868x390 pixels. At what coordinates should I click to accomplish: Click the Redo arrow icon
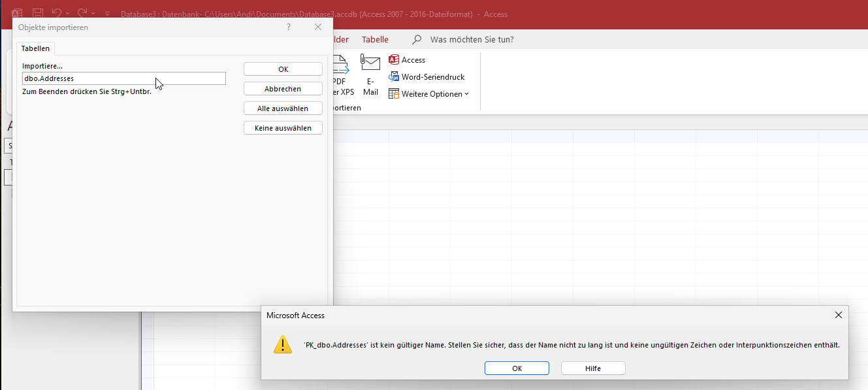(x=82, y=13)
